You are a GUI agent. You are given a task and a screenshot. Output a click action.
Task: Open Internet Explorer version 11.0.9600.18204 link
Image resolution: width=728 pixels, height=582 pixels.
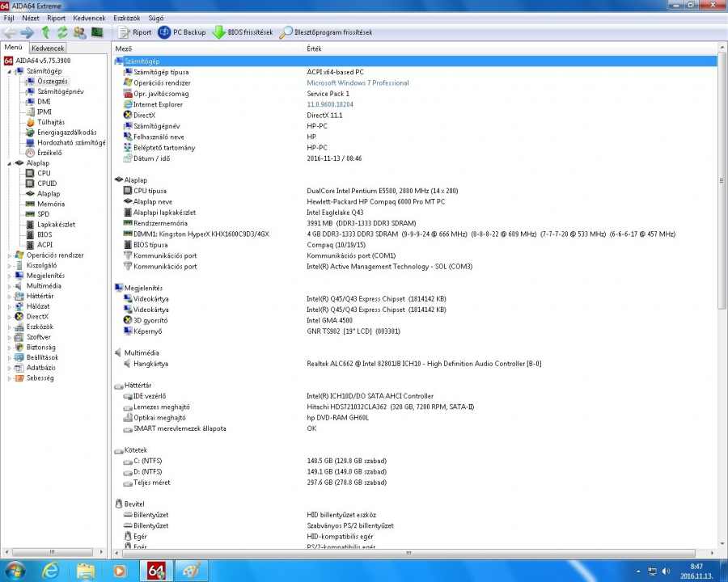pos(330,104)
